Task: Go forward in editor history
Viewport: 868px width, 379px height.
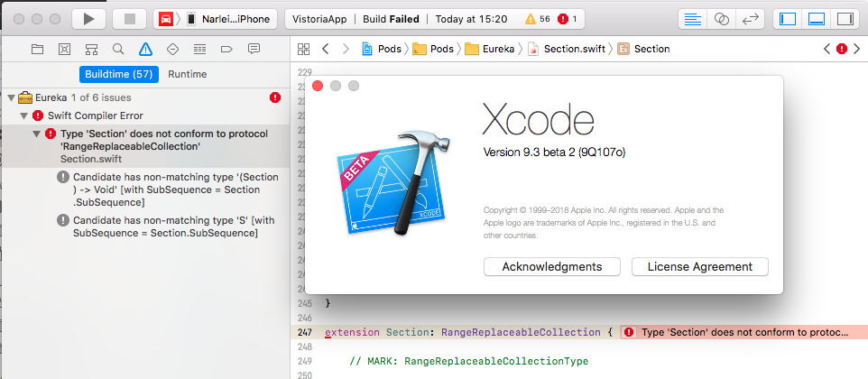Action: [x=346, y=49]
